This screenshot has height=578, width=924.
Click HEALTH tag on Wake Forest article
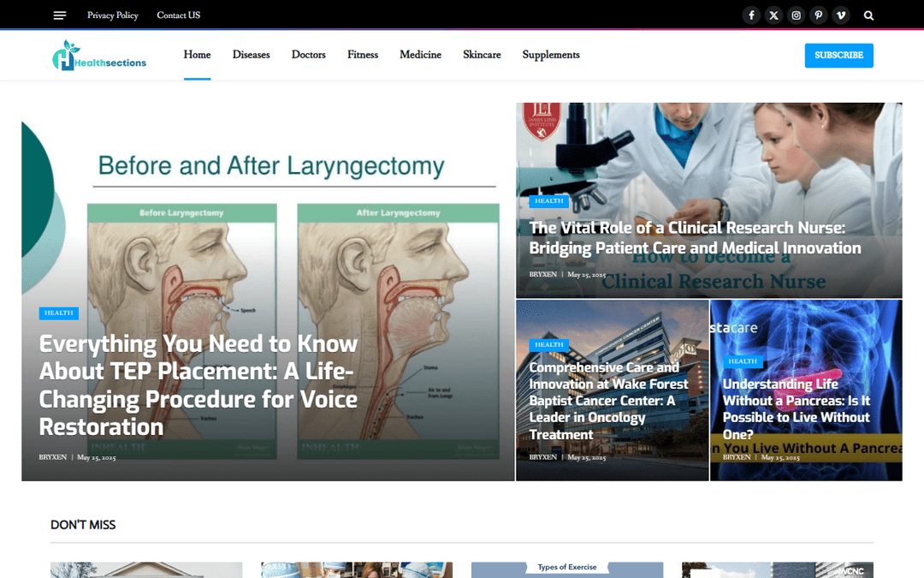548,345
